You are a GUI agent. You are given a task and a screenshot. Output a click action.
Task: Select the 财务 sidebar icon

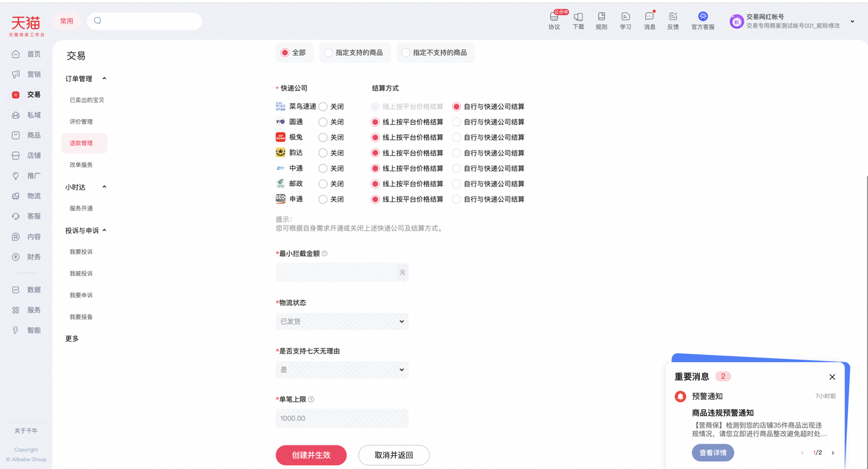pos(19,257)
